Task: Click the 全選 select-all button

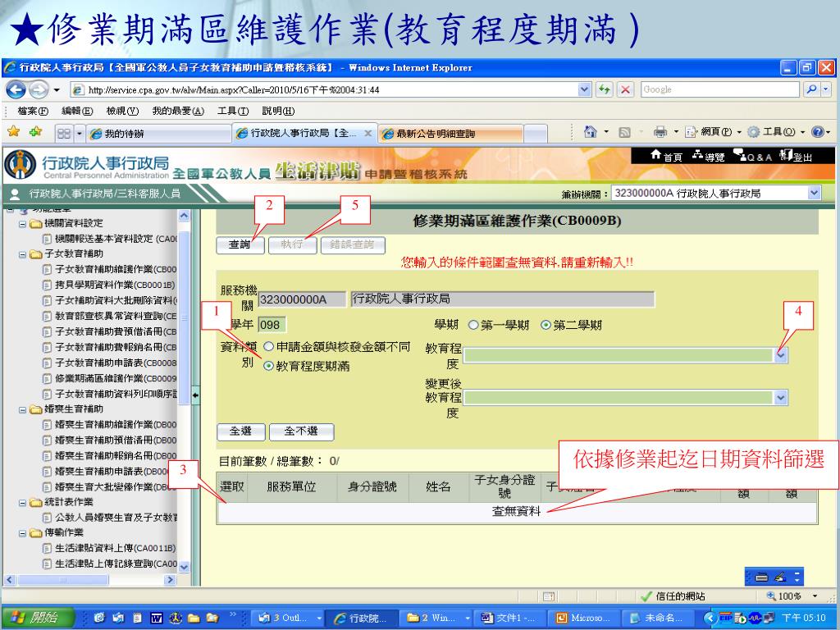Action: (240, 431)
